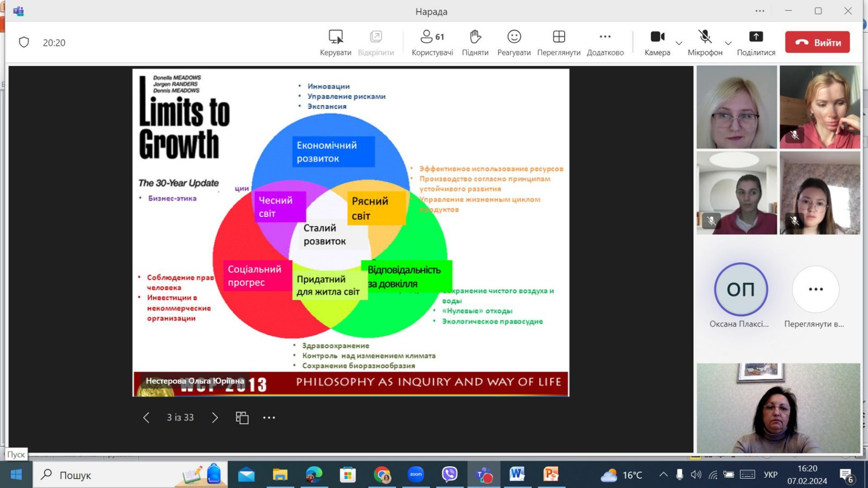
Task: Open slide more options ellipsis
Action: 269,418
